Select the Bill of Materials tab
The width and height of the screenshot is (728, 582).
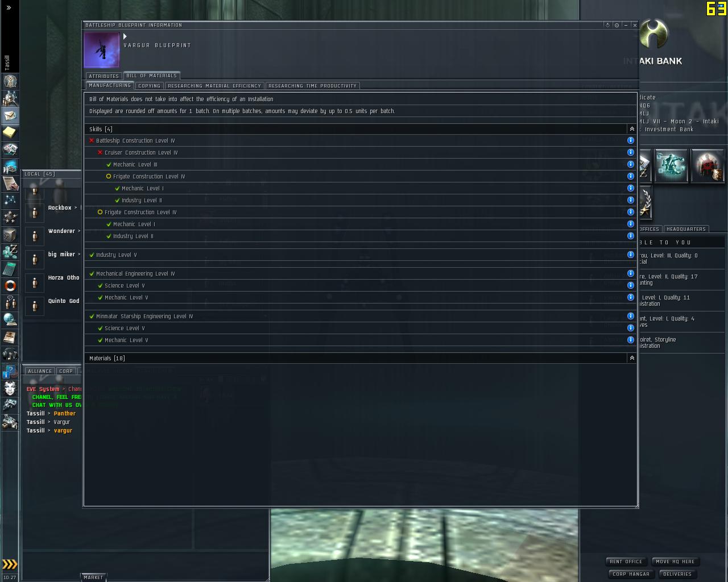point(151,76)
